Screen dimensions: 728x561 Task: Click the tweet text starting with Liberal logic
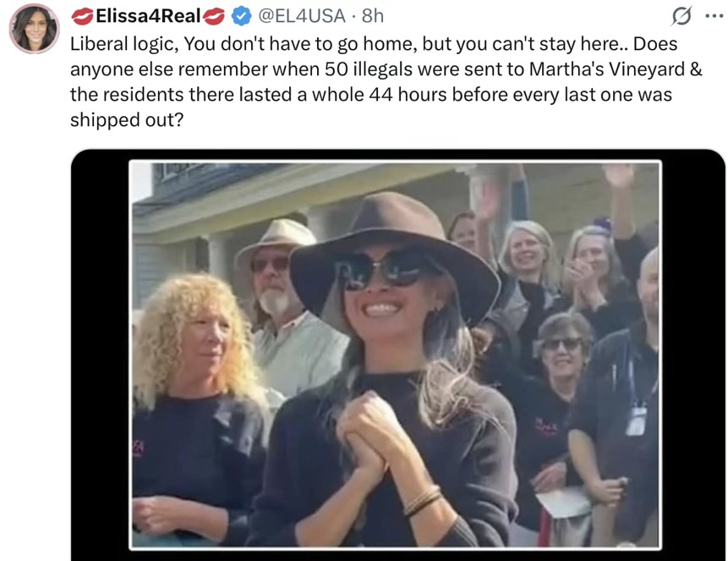(x=386, y=82)
